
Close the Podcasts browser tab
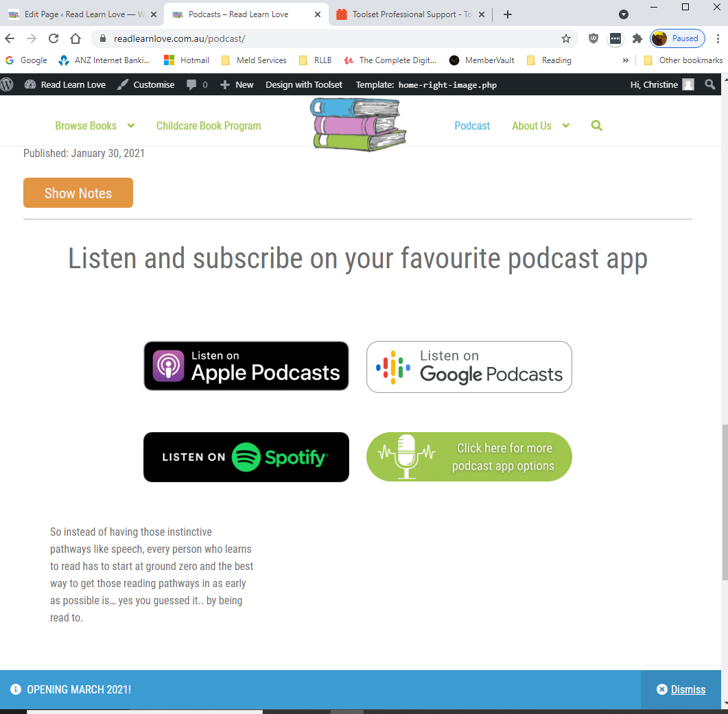tap(318, 14)
